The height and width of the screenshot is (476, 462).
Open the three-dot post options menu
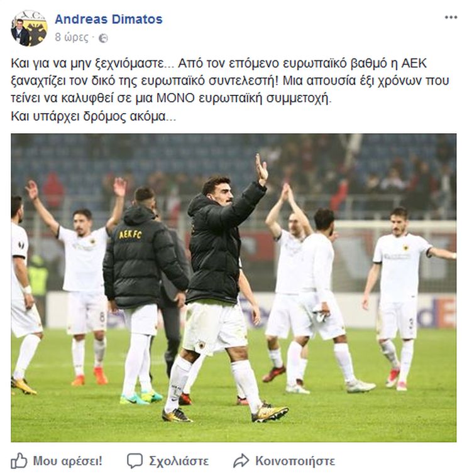click(451, 18)
